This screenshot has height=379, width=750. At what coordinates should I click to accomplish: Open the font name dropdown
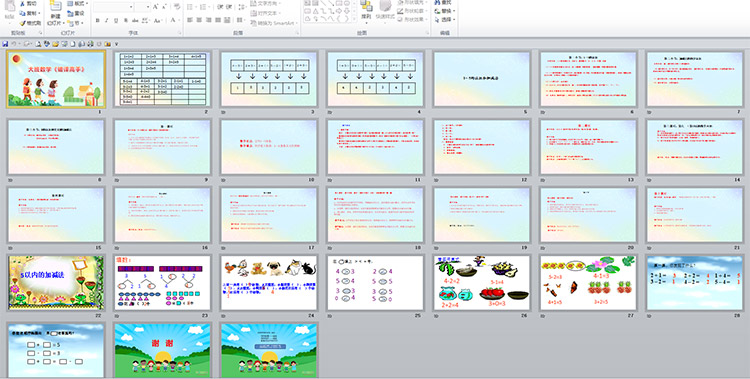click(131, 7)
